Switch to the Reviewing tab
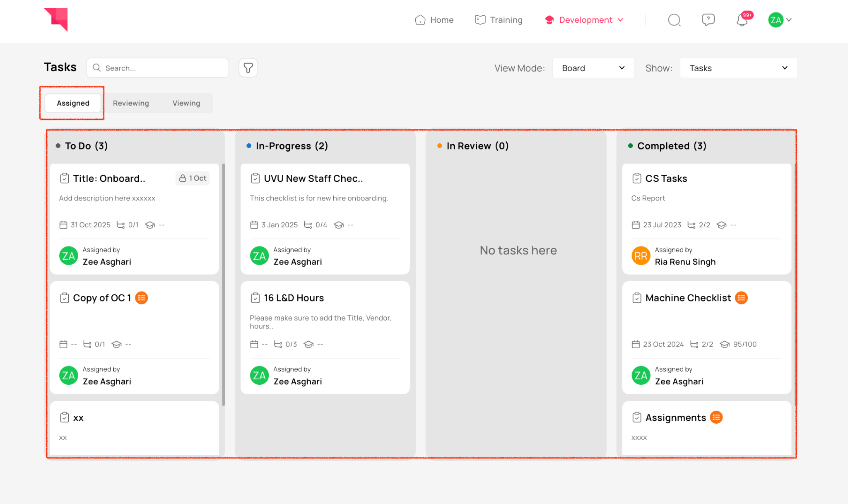 [131, 103]
